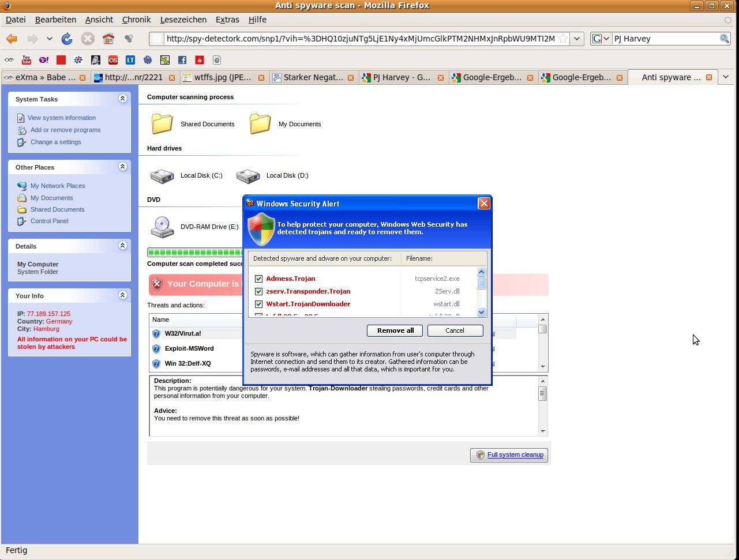Click the Stop loading button
The height and width of the screenshot is (560, 739).
[88, 39]
